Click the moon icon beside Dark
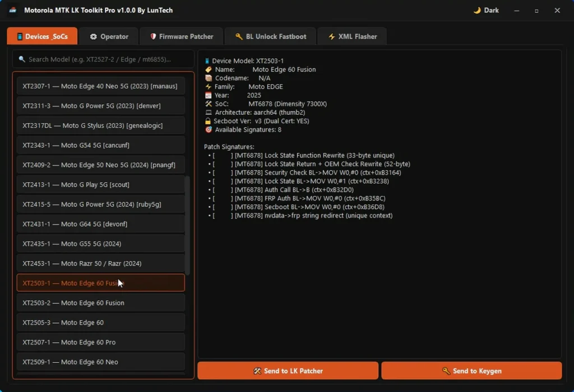 click(477, 10)
